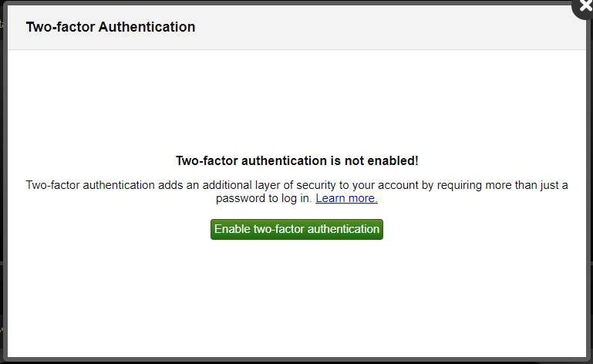Click the word 'Authentication' in the header
The height and width of the screenshot is (364, 593).
point(147,27)
